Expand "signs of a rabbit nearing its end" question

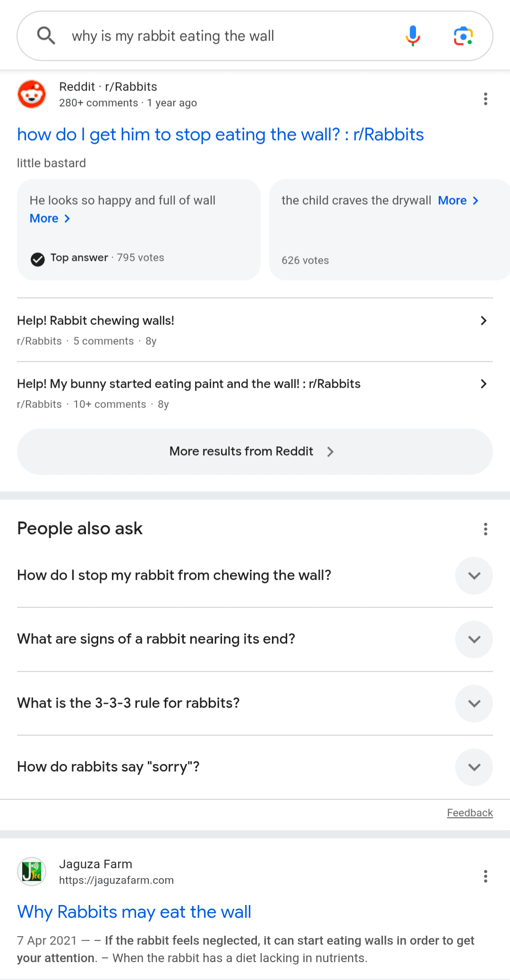474,639
